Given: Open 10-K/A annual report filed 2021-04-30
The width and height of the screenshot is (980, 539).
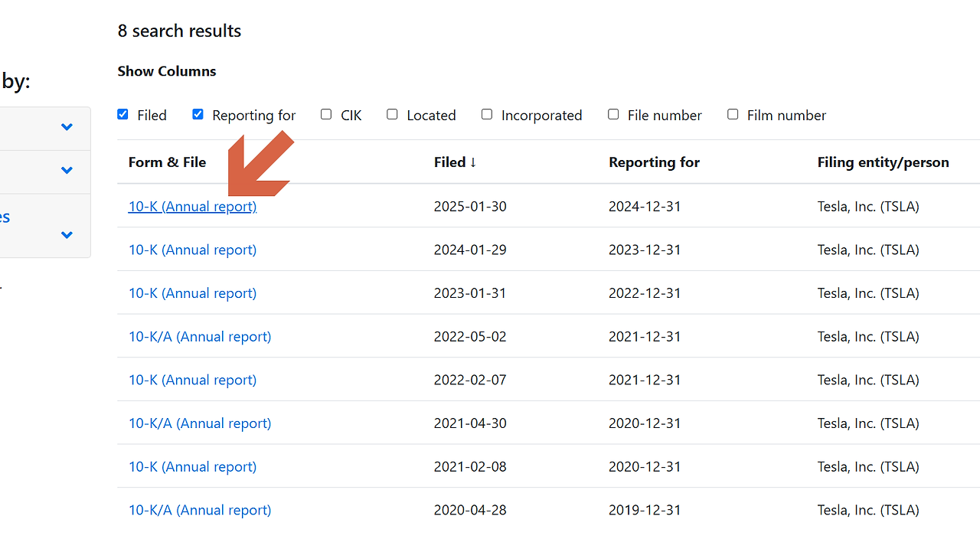Looking at the screenshot, I should click(x=200, y=423).
